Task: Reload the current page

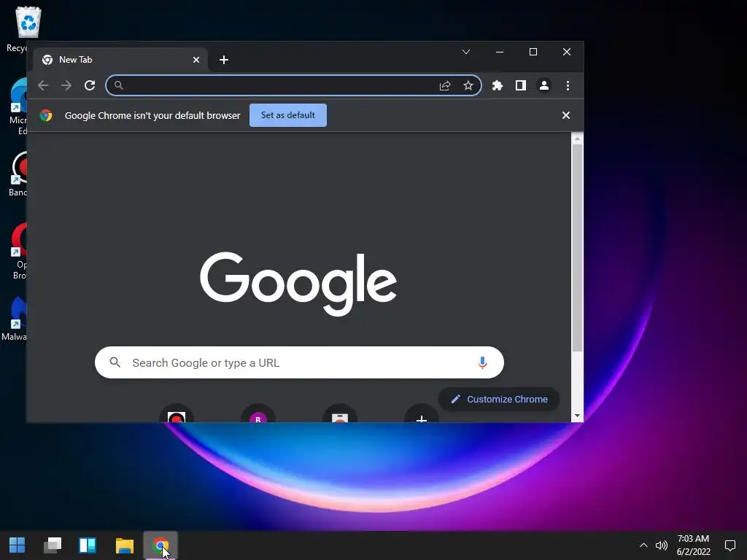Action: coord(90,85)
